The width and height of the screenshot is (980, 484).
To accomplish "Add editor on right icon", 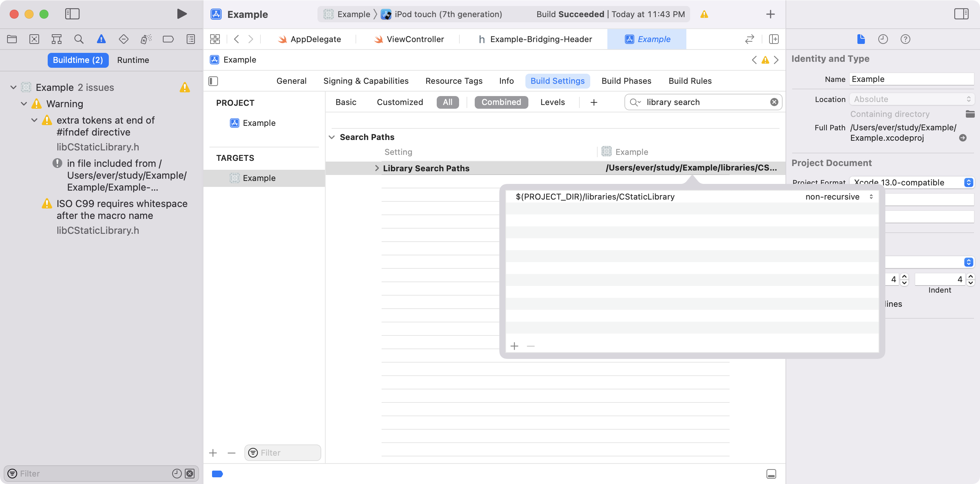I will point(774,39).
